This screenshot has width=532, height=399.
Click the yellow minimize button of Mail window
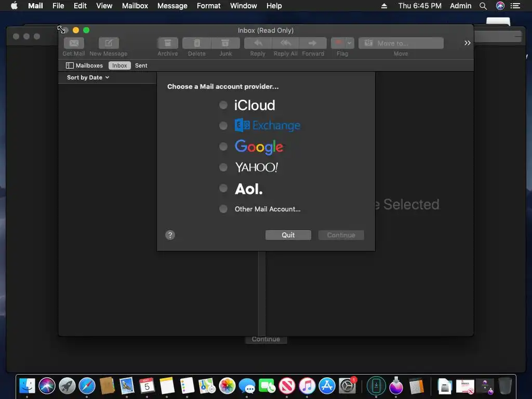coord(76,30)
